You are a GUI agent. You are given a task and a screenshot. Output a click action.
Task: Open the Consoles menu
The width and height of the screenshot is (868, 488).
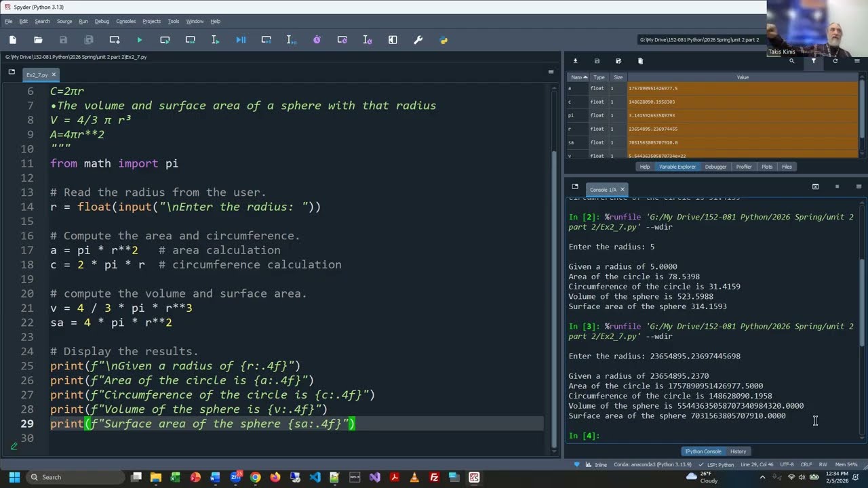click(x=126, y=21)
